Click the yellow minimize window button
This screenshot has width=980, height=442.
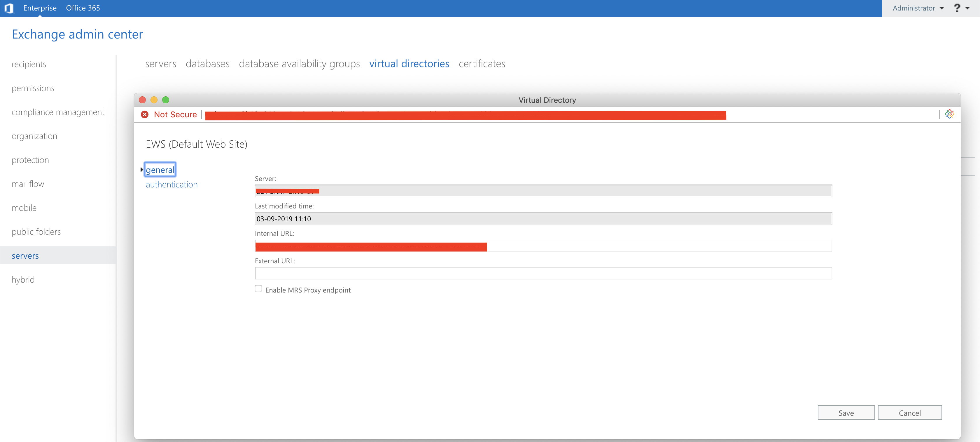(154, 100)
